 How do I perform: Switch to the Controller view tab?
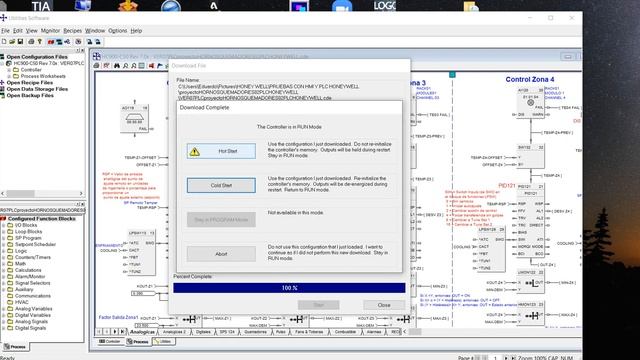(x=110, y=341)
